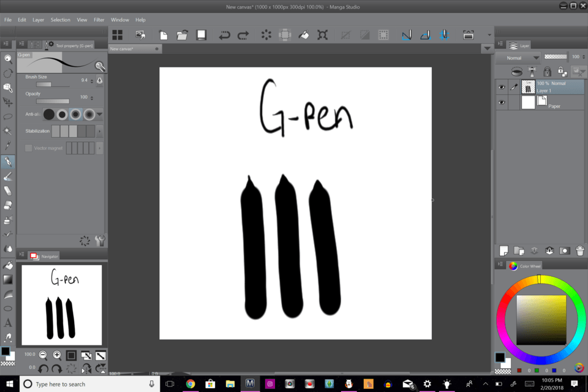Delete the selected layer with the trash button
This screenshot has width=588, height=392.
(x=579, y=250)
